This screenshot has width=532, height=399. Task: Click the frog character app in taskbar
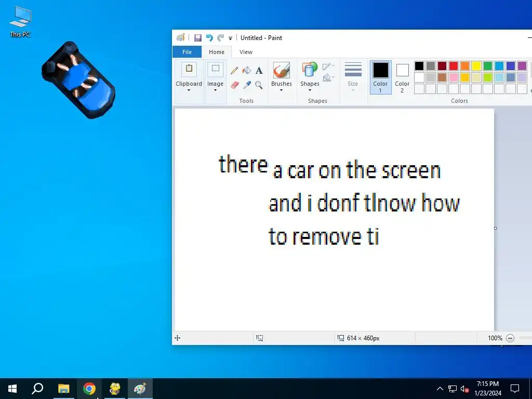(115, 389)
